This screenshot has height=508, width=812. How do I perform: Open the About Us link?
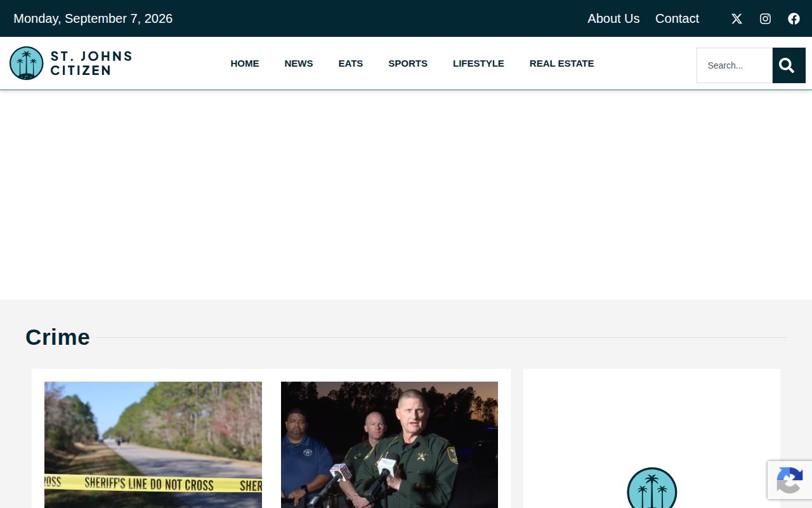tap(613, 18)
